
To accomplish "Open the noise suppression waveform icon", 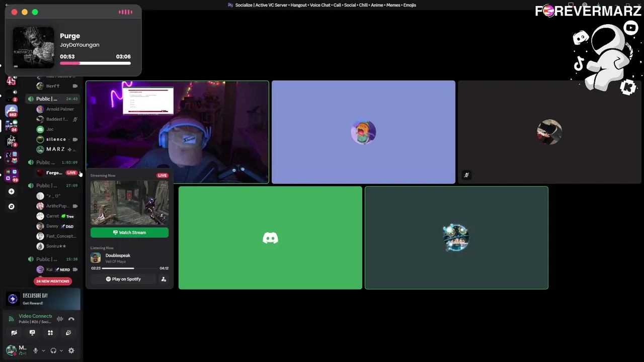I will 60,319.
